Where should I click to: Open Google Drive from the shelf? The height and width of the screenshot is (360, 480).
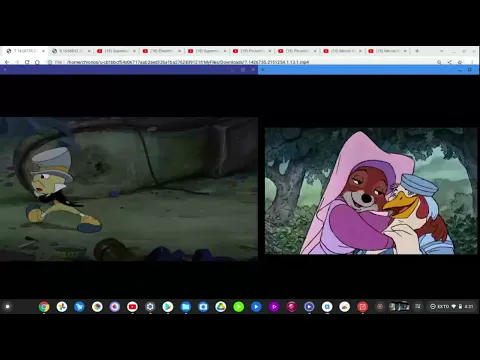[221, 307]
